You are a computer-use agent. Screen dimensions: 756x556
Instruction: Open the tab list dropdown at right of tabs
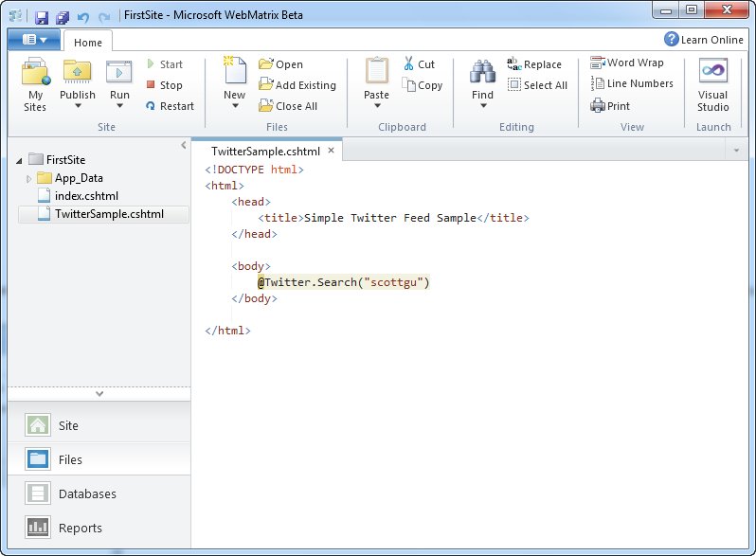pyautogui.click(x=736, y=151)
